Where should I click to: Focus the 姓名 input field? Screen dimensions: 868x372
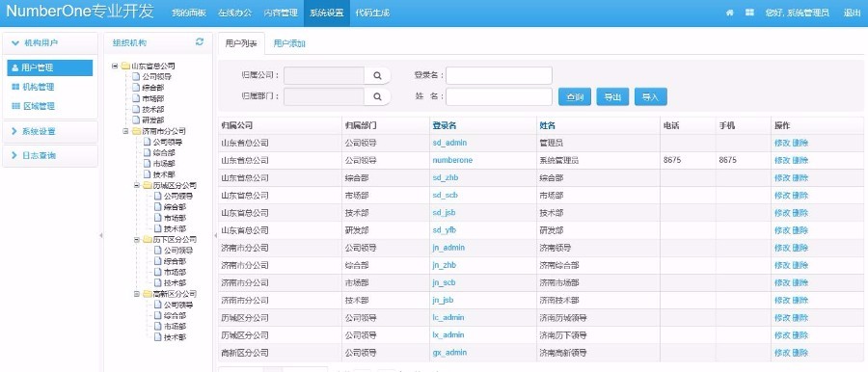click(499, 97)
